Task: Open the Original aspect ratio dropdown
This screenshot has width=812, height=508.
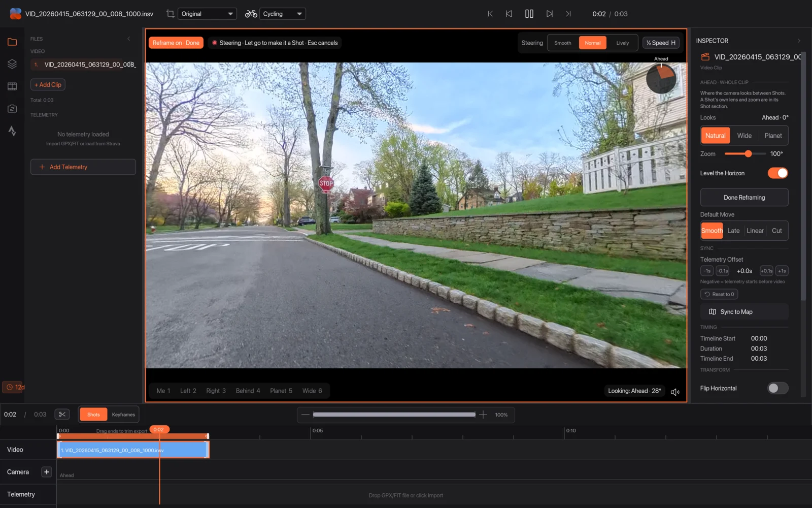Action: coord(207,14)
